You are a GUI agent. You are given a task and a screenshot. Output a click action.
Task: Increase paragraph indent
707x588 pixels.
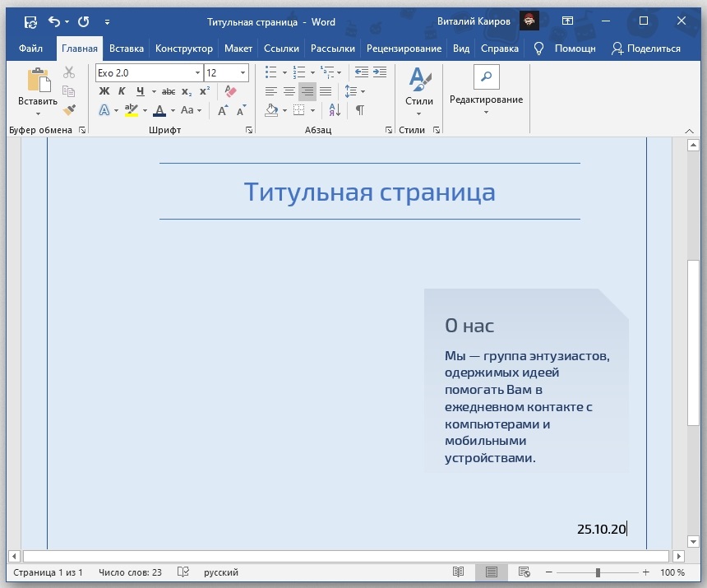[380, 72]
